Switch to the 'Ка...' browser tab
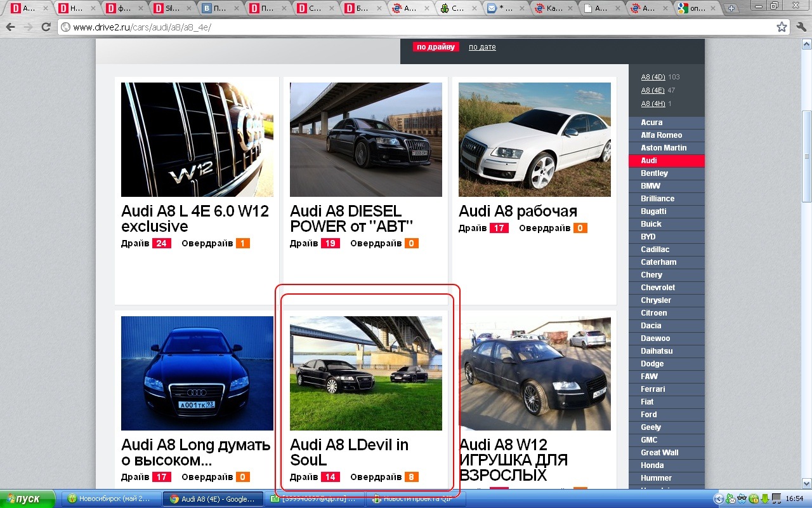The height and width of the screenshot is (508, 812). click(x=554, y=9)
